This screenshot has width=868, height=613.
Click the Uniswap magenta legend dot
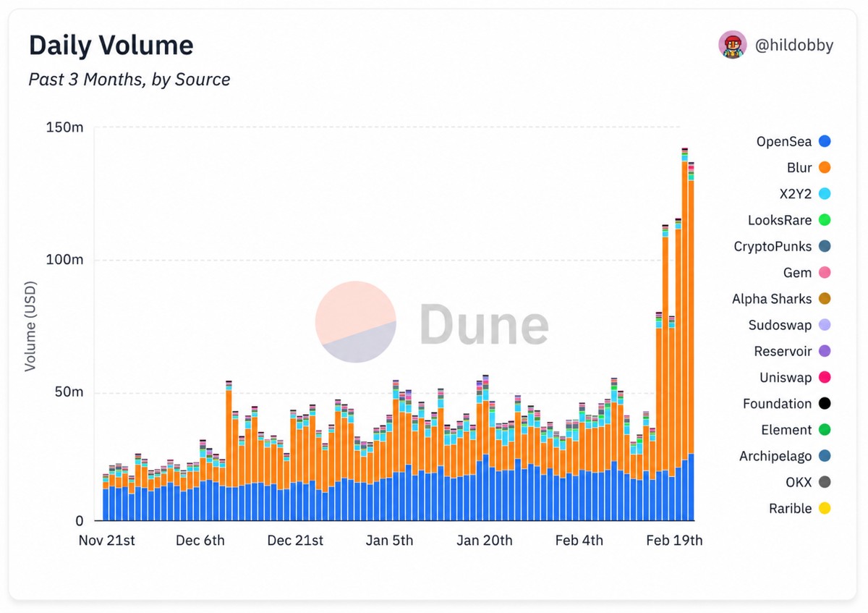pyautogui.click(x=825, y=377)
